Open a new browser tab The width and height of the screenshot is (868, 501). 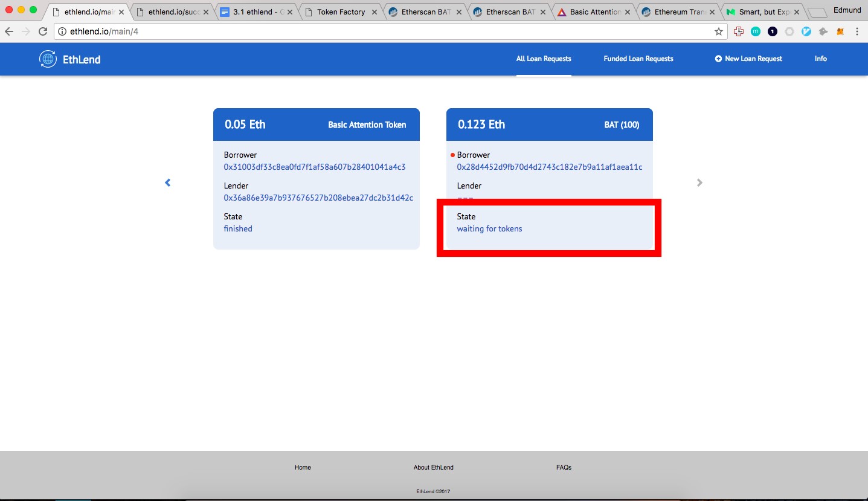pos(817,12)
